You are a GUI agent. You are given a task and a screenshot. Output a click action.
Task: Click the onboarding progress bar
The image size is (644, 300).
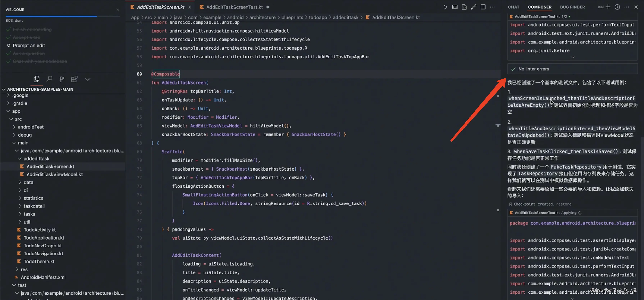click(63, 17)
